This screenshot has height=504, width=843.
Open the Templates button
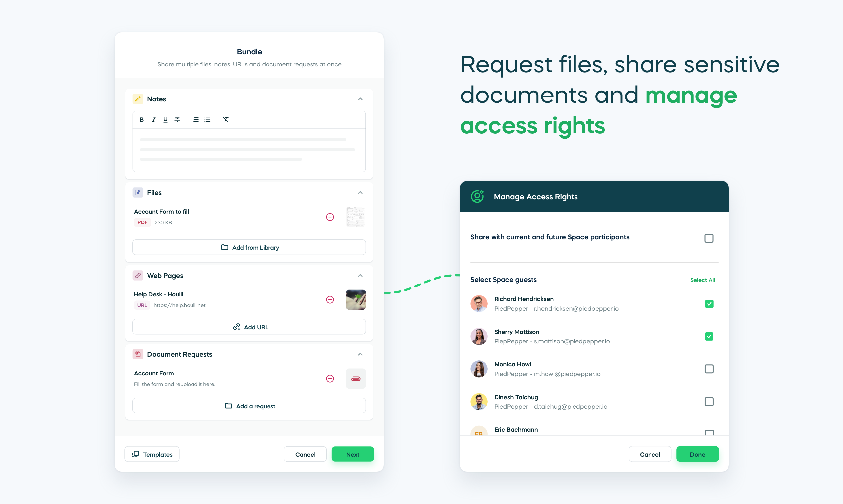click(x=152, y=454)
